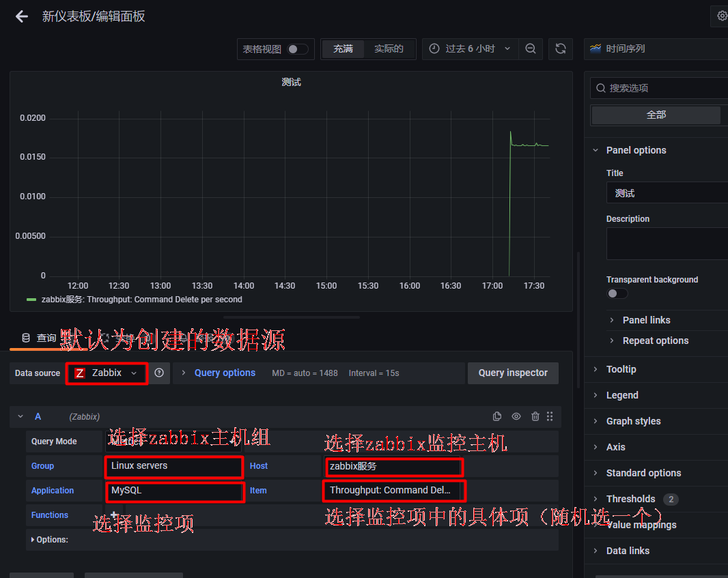Screen dimensions: 728x578
Task: Click the Item field Throughput: Command Del...
Action: pyautogui.click(x=394, y=491)
